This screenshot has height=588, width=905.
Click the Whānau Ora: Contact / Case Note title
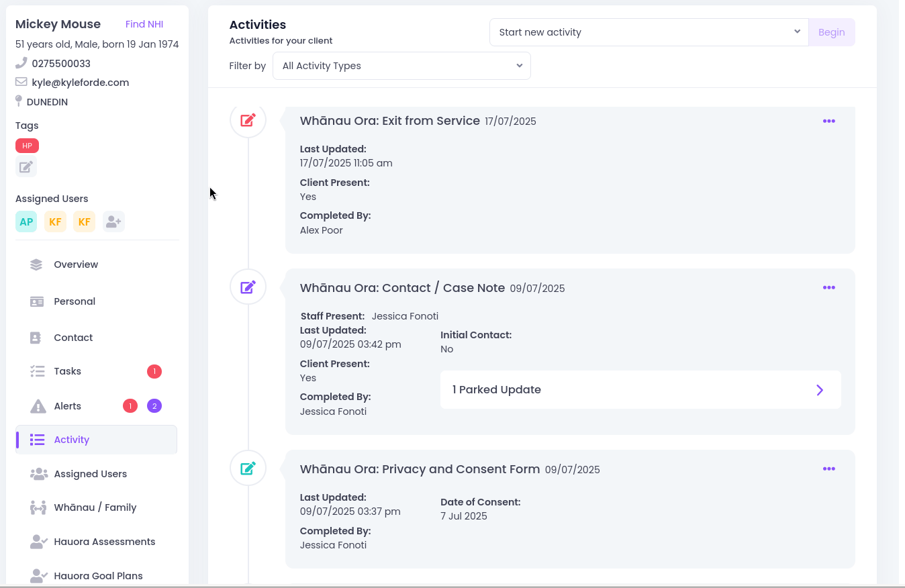(x=402, y=288)
